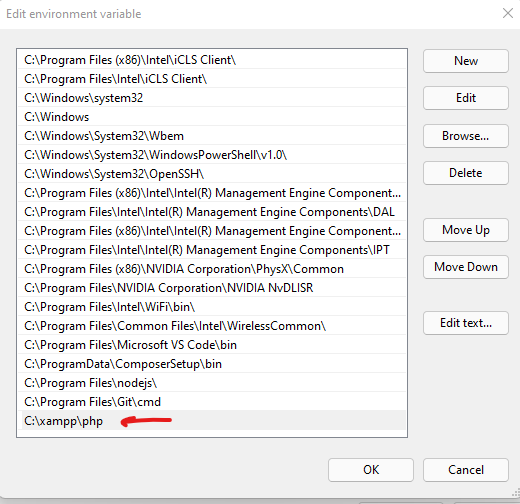The height and width of the screenshot is (504, 520).
Task: Cancel the environment variable dialog
Action: coord(466,470)
